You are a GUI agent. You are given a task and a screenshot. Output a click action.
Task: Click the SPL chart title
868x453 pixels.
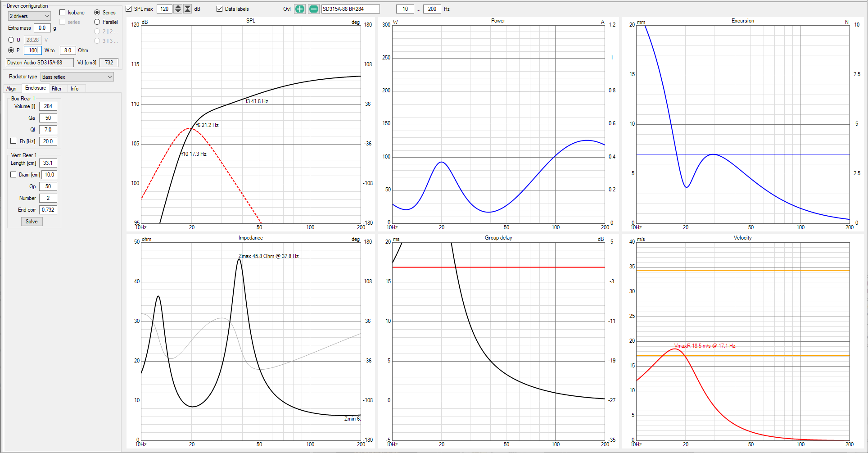[x=251, y=21]
